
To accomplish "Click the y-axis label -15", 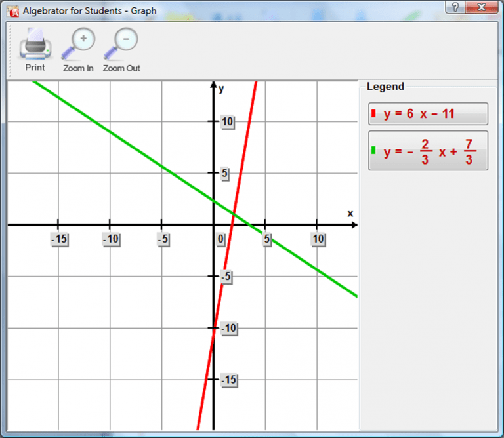I will [229, 380].
